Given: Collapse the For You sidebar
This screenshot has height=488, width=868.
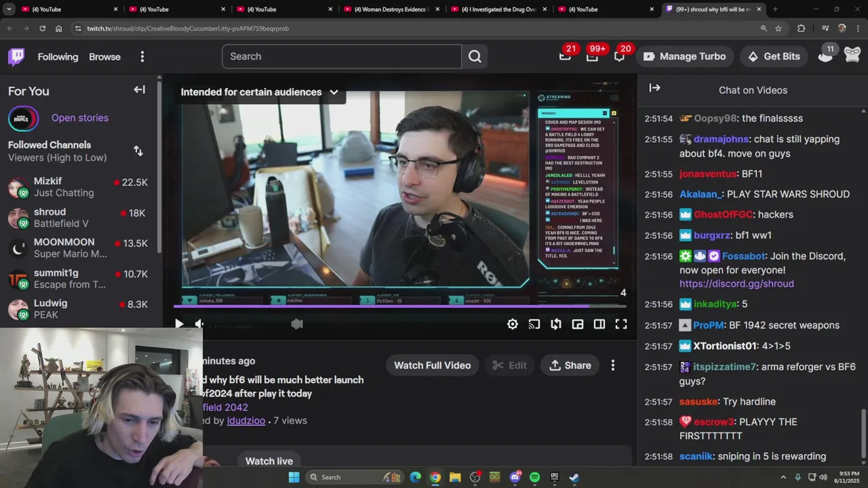Looking at the screenshot, I should [x=139, y=89].
